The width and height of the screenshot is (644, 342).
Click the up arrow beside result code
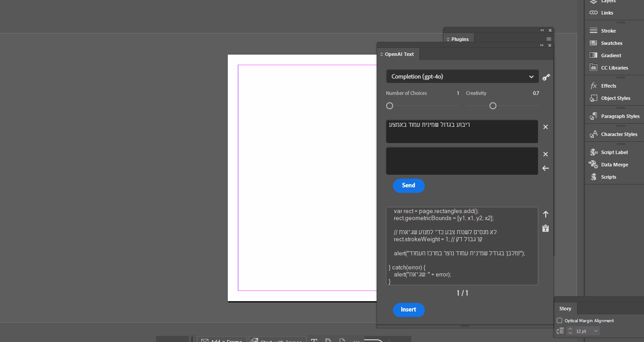coord(545,214)
